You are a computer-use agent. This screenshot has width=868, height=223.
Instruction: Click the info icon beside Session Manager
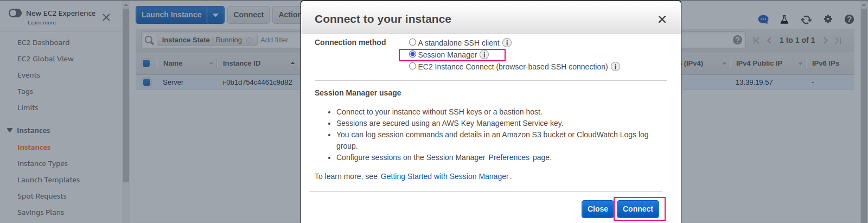484,55
